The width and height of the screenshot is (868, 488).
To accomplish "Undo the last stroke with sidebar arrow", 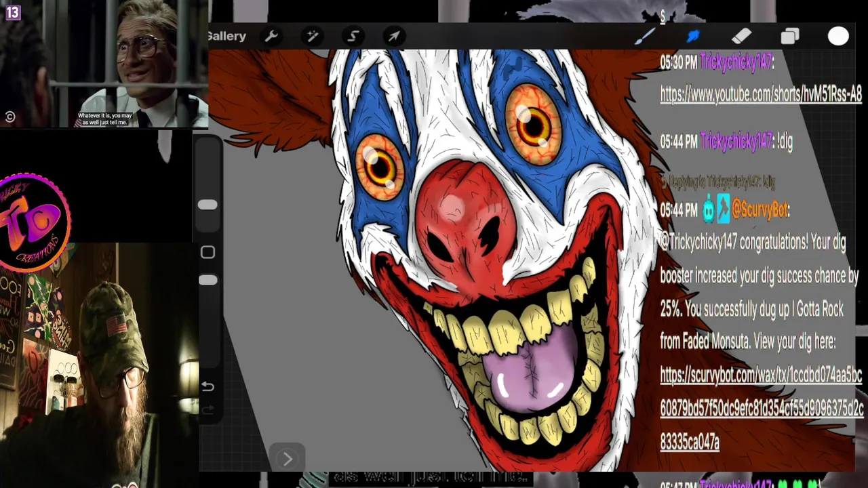I will [x=208, y=386].
